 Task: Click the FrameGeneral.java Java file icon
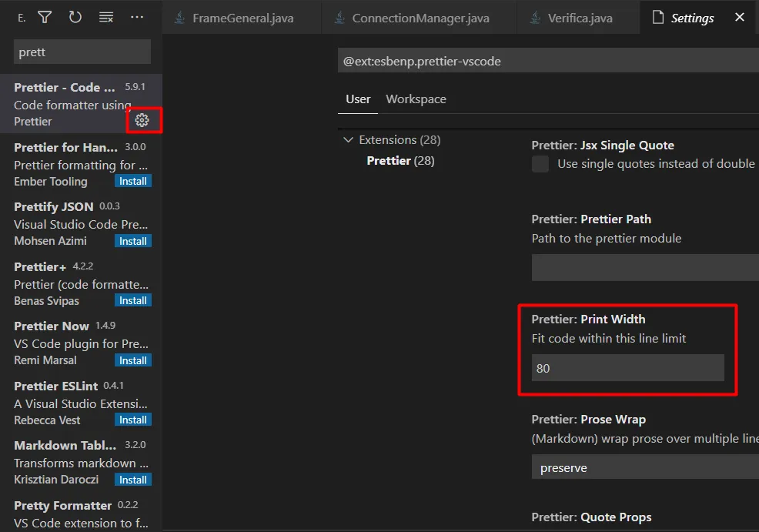[x=179, y=18]
